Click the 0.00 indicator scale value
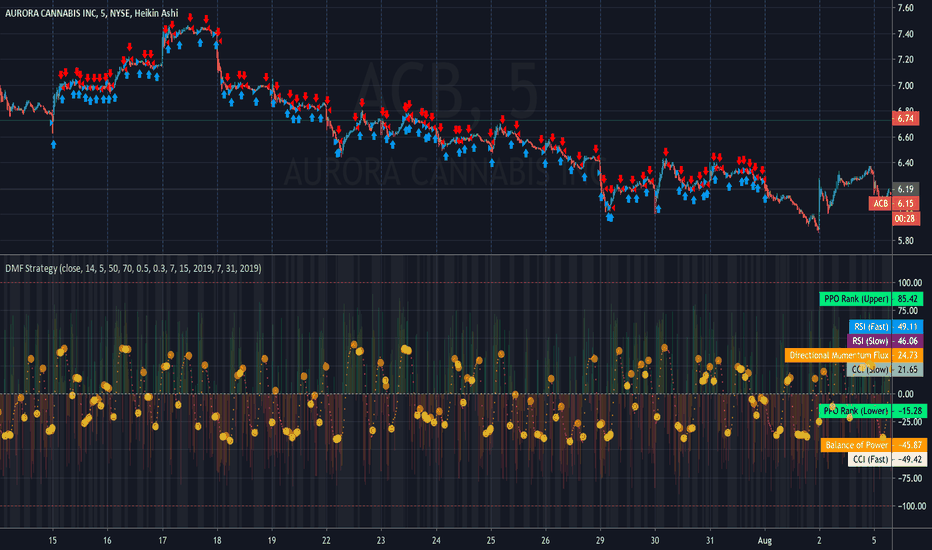This screenshot has height=550, width=932. [905, 394]
